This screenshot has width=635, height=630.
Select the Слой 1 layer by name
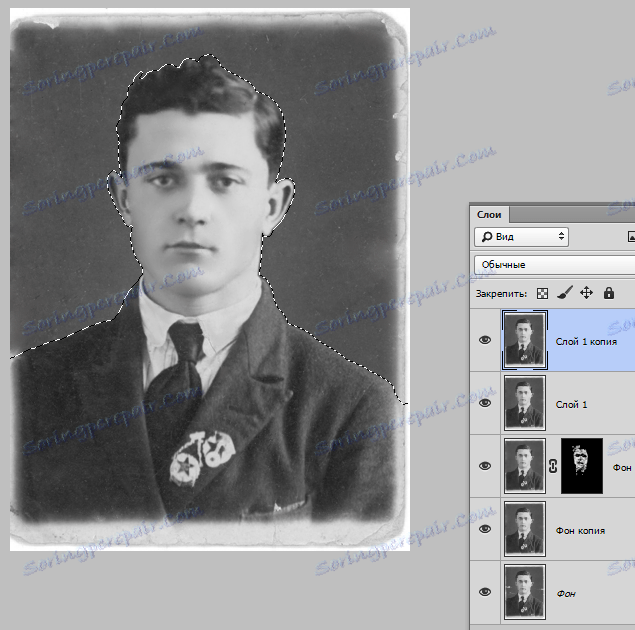pyautogui.click(x=572, y=404)
